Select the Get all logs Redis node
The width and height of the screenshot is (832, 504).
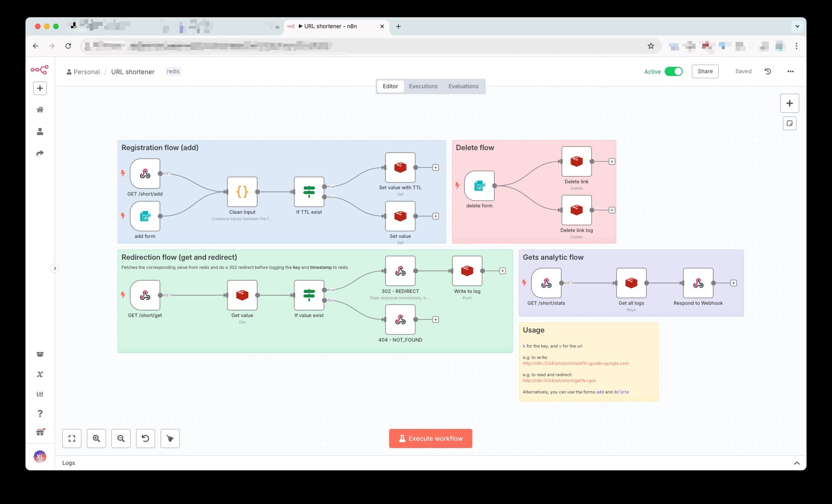click(631, 283)
